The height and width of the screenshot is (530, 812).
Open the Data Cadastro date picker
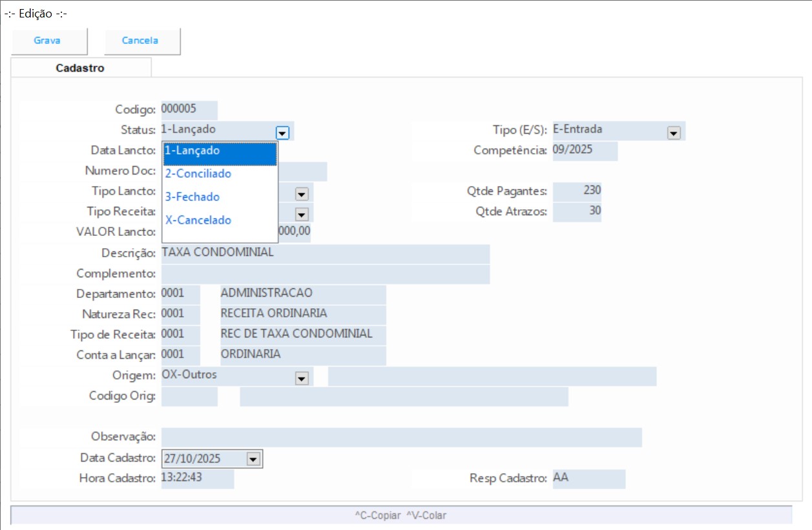[x=253, y=459]
